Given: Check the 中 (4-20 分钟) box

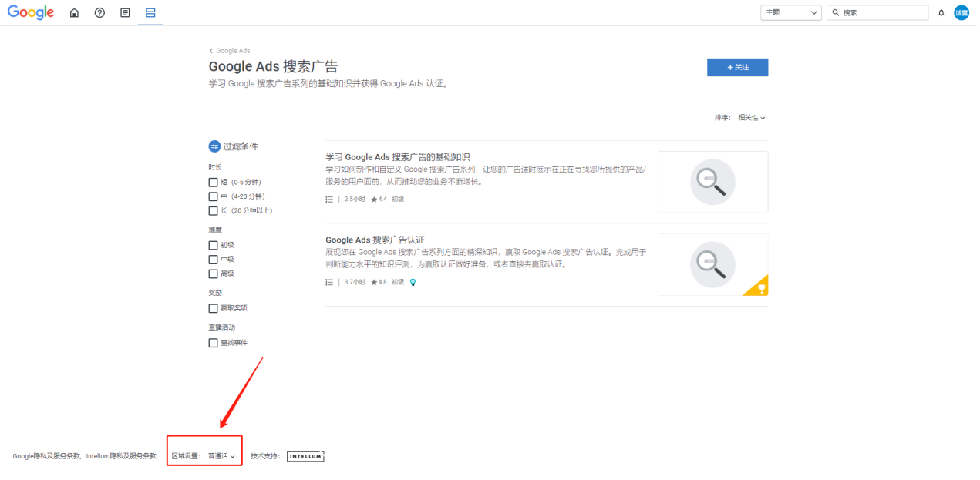Looking at the screenshot, I should (213, 196).
